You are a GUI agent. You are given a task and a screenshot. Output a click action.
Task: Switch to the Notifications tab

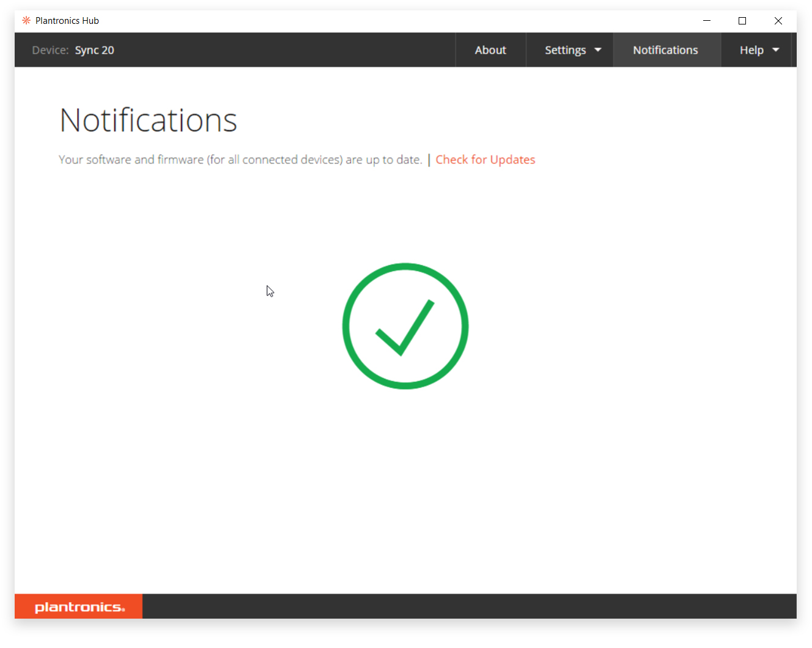coord(665,50)
